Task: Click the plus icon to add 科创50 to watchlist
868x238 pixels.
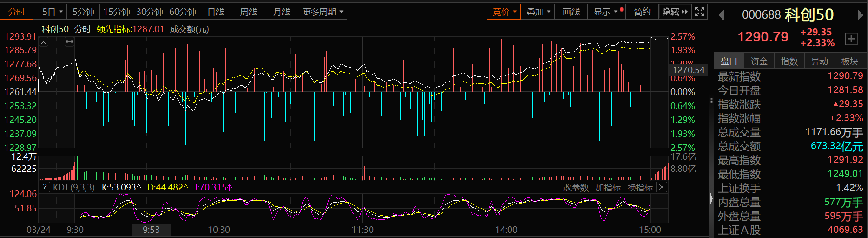Action: coord(851,39)
